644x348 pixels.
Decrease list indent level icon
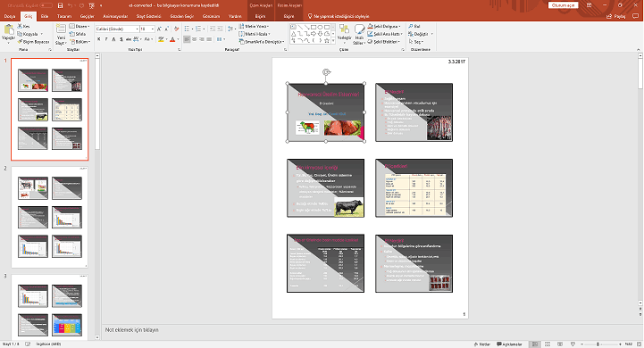213,29
